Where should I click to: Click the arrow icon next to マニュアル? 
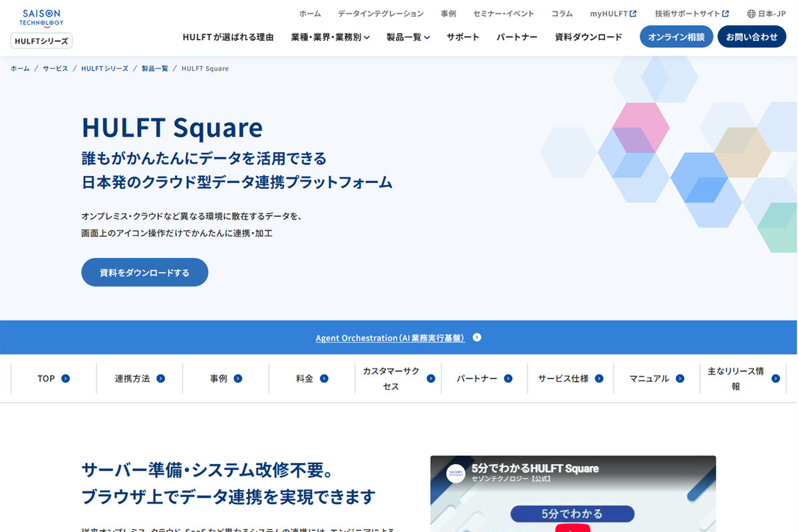(x=680, y=378)
